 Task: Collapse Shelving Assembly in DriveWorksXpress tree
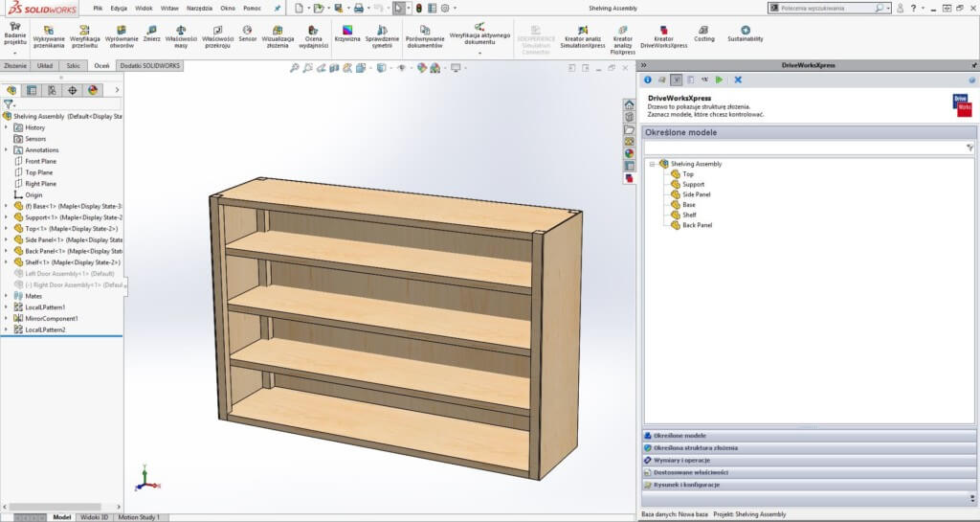[652, 164]
